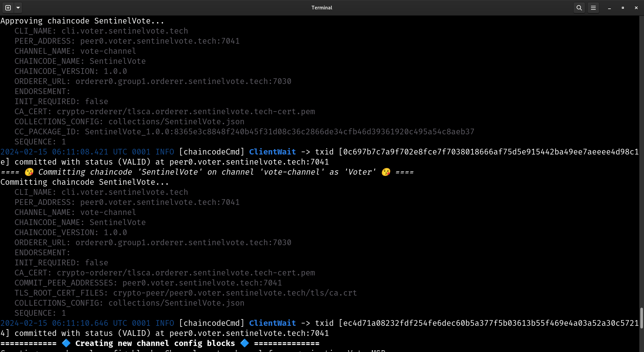The width and height of the screenshot is (644, 352).
Task: Open a new terminal tab
Action: click(x=8, y=7)
